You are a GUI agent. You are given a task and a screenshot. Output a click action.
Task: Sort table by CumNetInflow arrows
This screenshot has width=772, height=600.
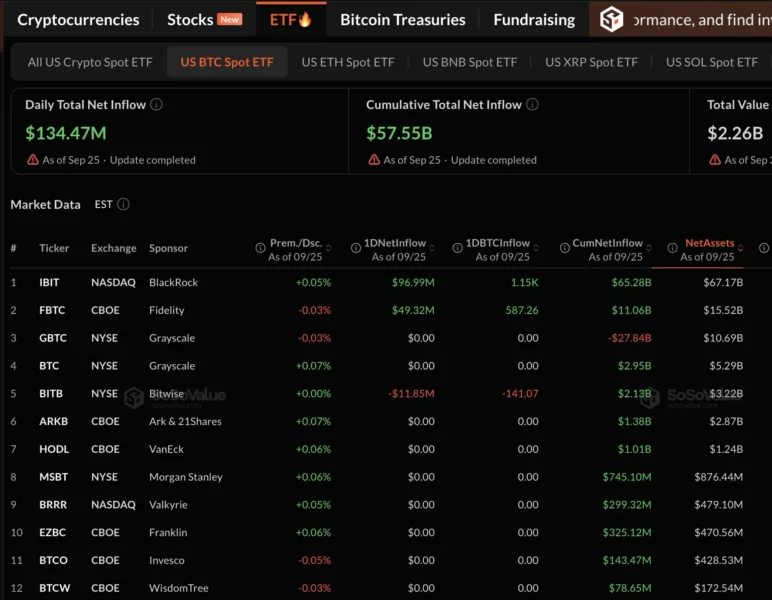649,248
